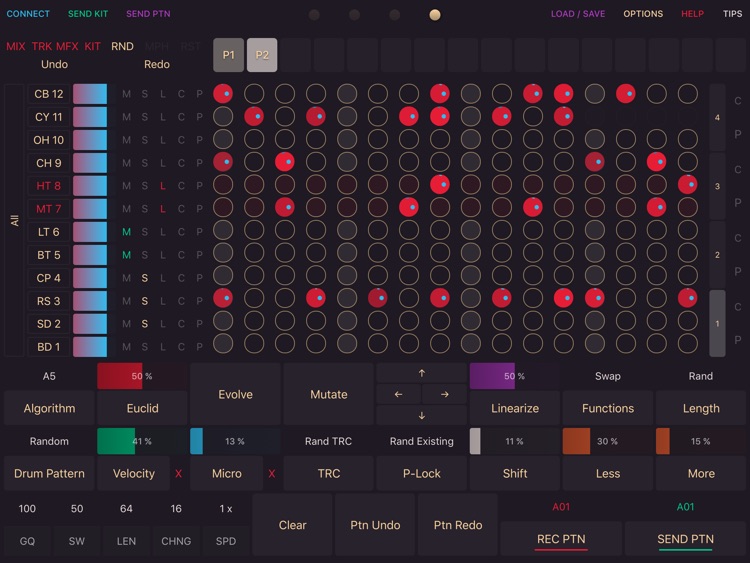This screenshot has height=563, width=750.
Task: Click the C button on BD 1 row
Action: [181, 347]
